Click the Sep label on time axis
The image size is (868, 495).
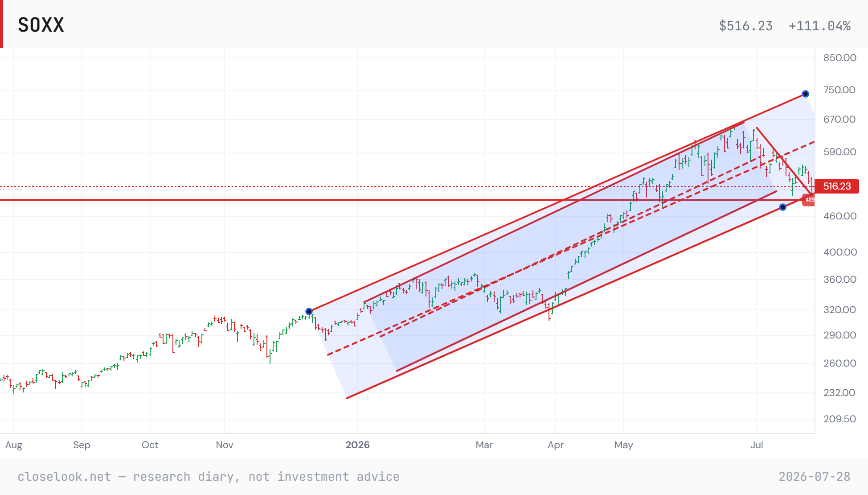(82, 445)
